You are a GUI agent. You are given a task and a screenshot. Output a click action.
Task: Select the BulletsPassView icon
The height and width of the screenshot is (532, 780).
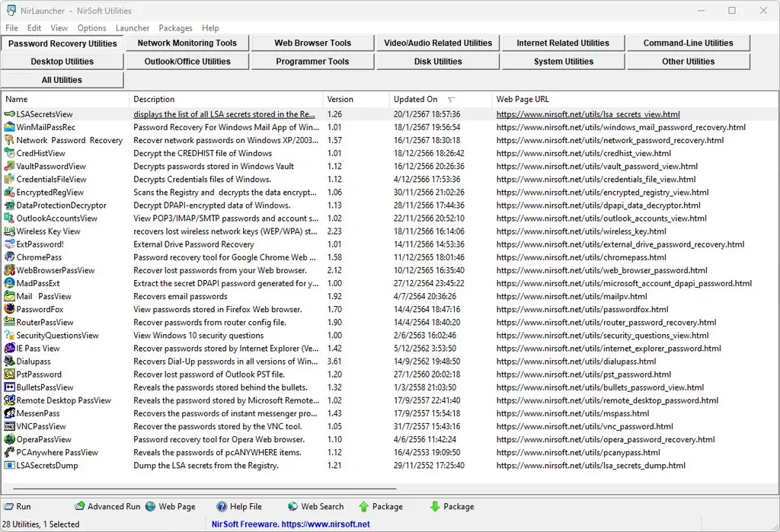[x=9, y=387]
